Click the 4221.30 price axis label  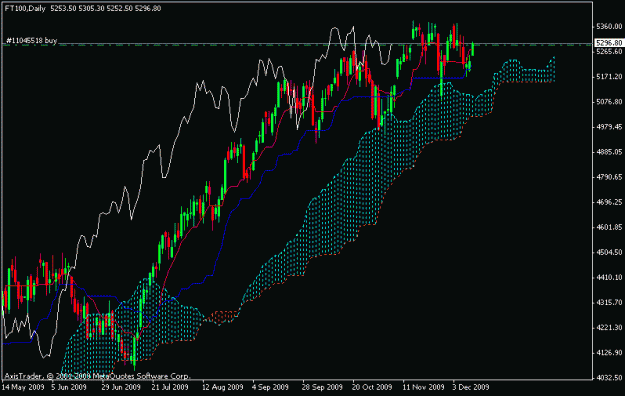tap(609, 327)
